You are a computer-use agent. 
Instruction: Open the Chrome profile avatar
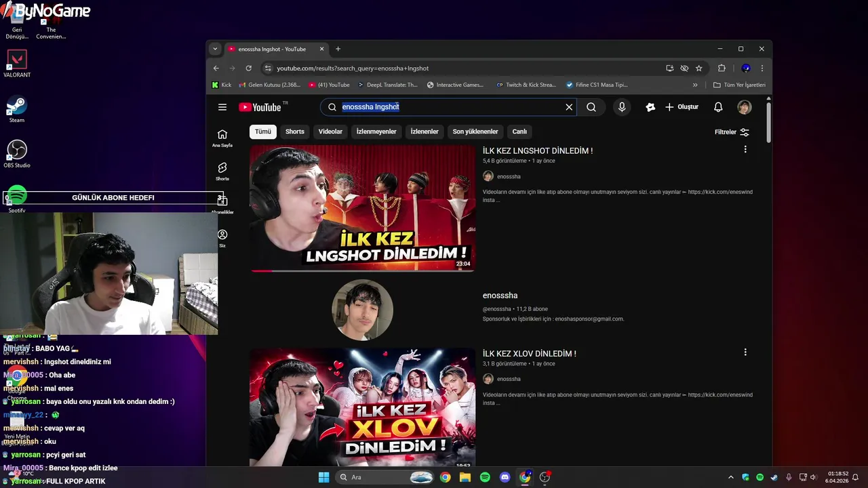tap(746, 68)
